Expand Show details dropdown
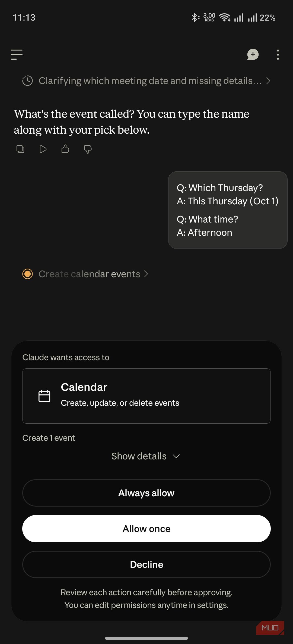This screenshot has height=644, width=293. click(x=146, y=456)
